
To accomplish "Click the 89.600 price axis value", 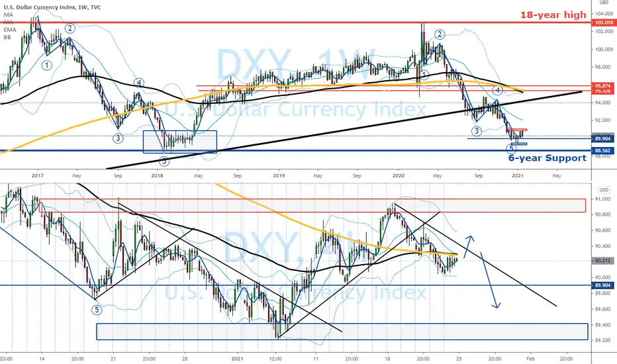I will 604,309.
